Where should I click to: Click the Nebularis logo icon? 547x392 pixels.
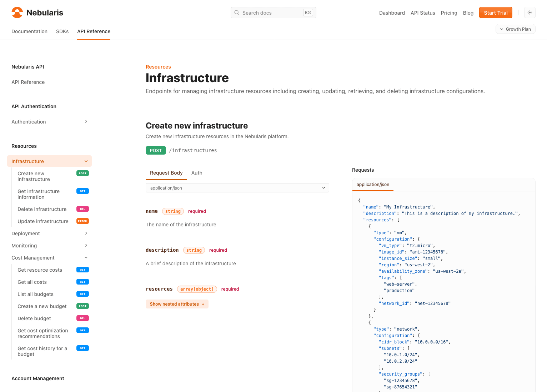[x=17, y=12]
